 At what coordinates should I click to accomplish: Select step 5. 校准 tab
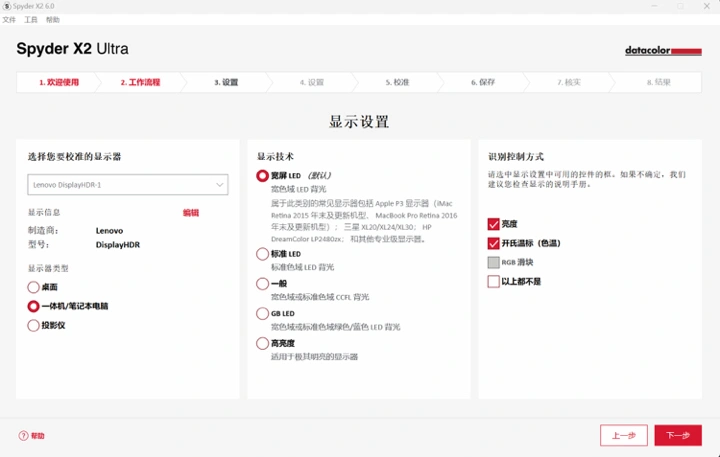[x=397, y=82]
